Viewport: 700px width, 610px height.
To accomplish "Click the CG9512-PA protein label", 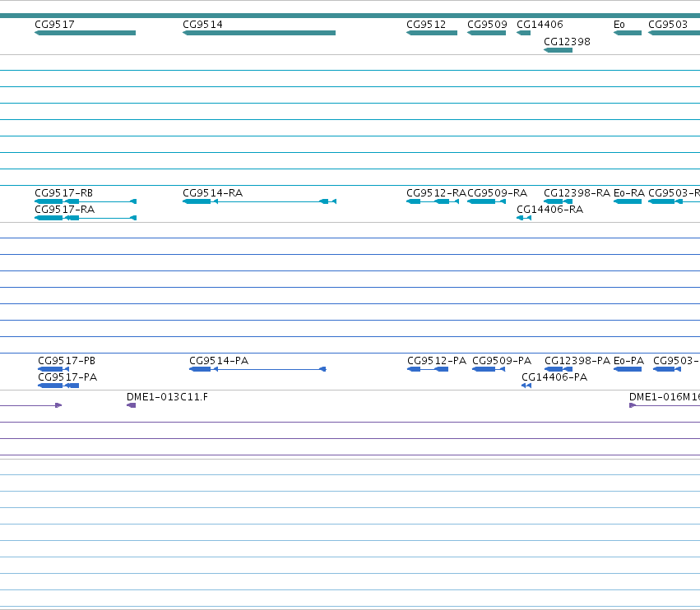I will [437, 361].
